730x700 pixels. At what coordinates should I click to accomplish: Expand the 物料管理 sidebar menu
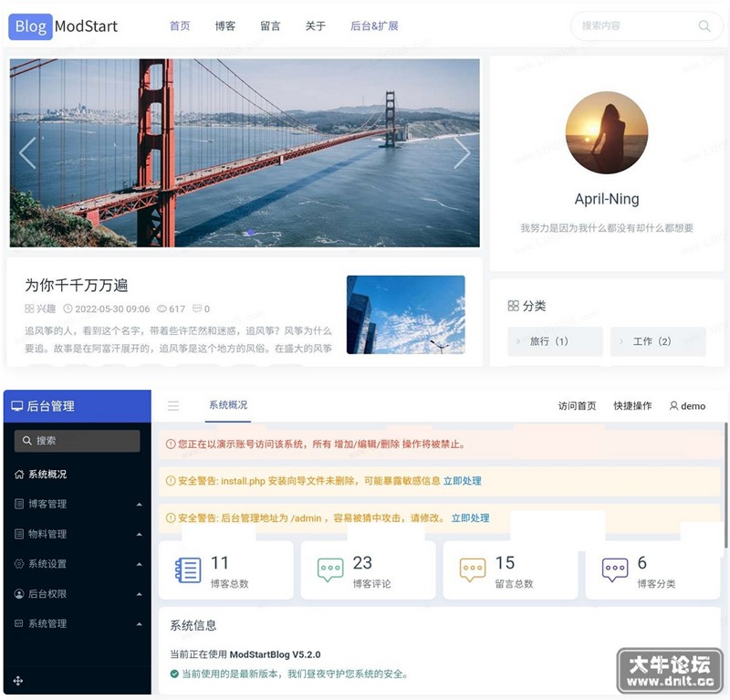(78, 534)
